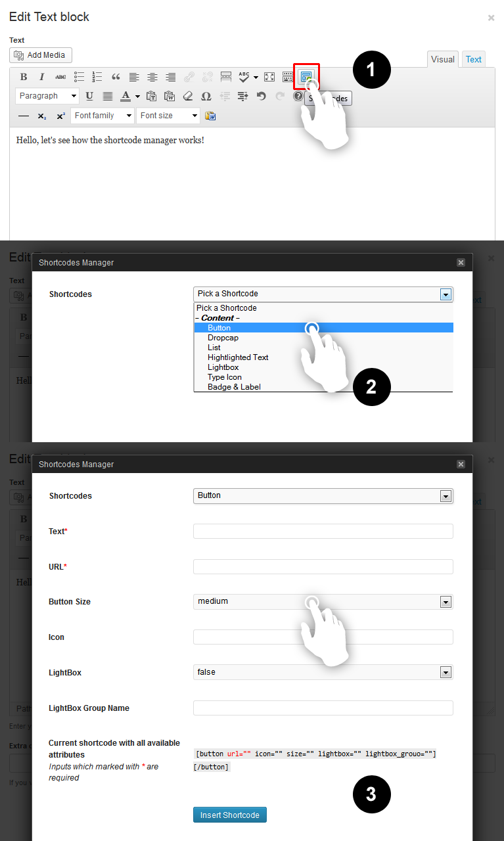Insert the More tag
The width and height of the screenshot is (504, 841).
[226, 77]
